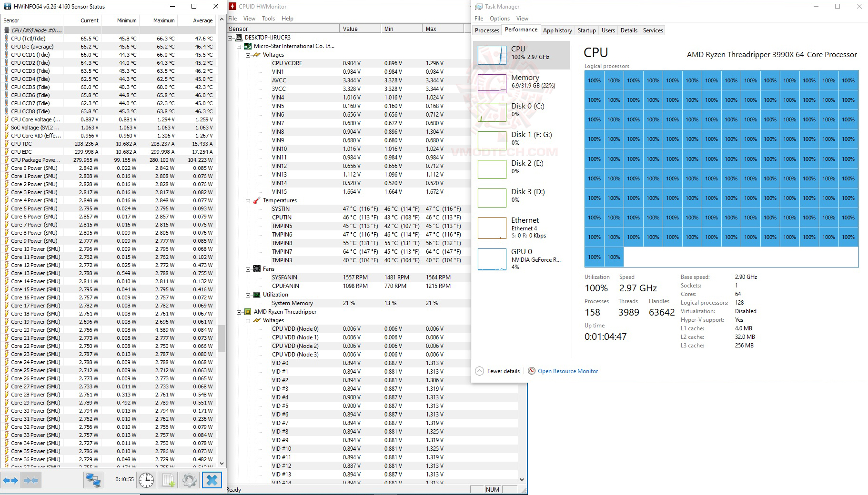Click Open Resource Monitor icon link
This screenshot has height=495, width=868.
[563, 371]
